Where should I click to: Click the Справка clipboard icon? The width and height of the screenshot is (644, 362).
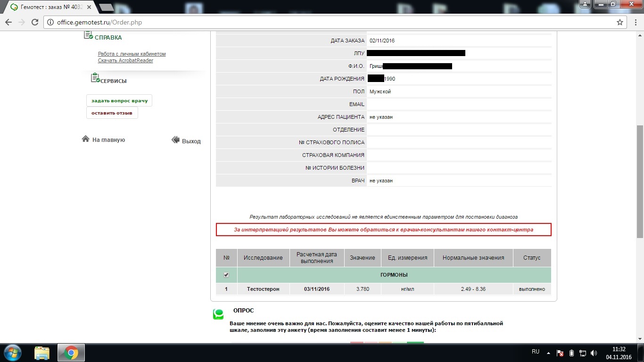click(88, 35)
